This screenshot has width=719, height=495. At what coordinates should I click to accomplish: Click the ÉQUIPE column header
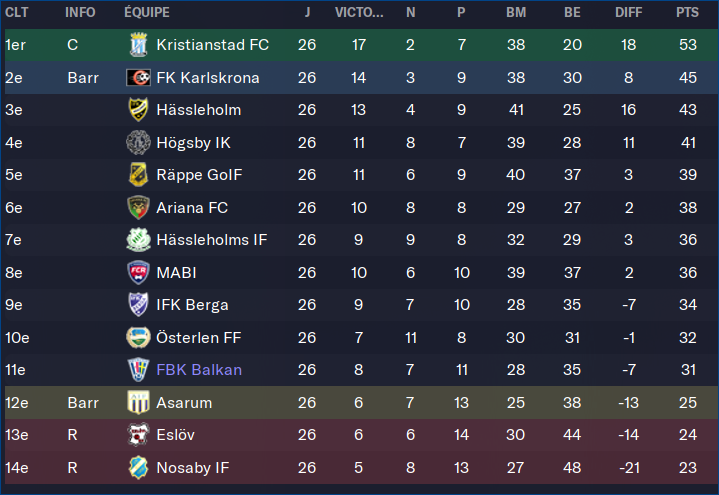[x=147, y=12]
